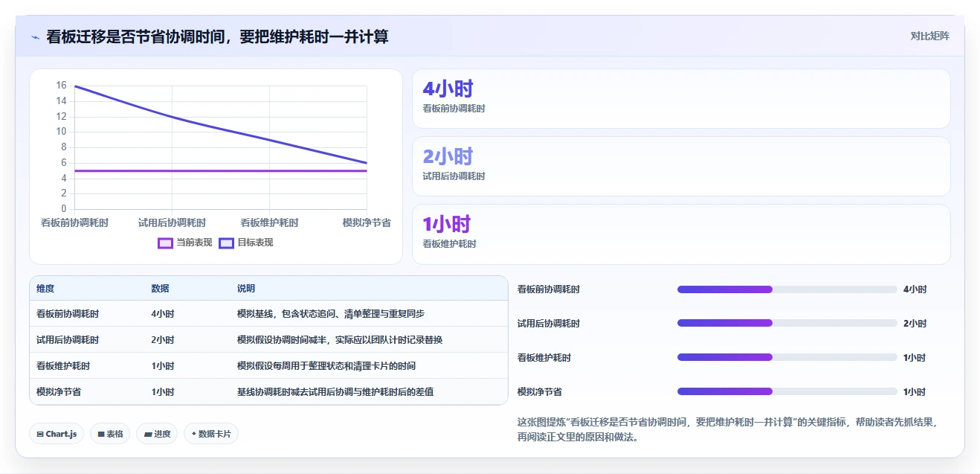The image size is (980, 474).
Task: Click the summary paragraph starting 这张图提炼
Action: point(727,429)
